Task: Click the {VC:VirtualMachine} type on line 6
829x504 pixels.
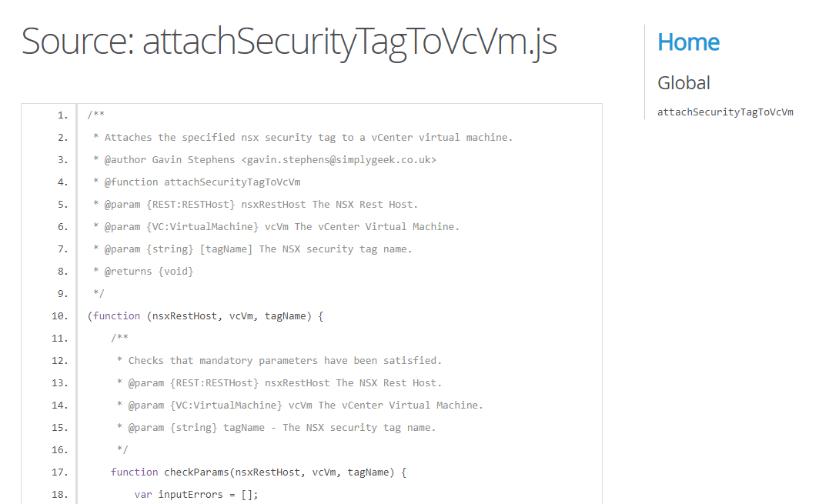Action: point(202,227)
